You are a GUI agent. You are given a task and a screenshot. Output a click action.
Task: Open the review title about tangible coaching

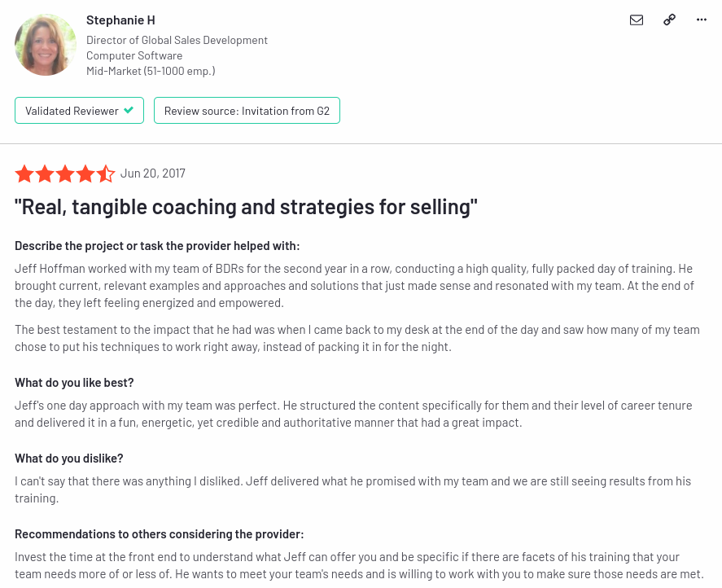[x=246, y=207]
